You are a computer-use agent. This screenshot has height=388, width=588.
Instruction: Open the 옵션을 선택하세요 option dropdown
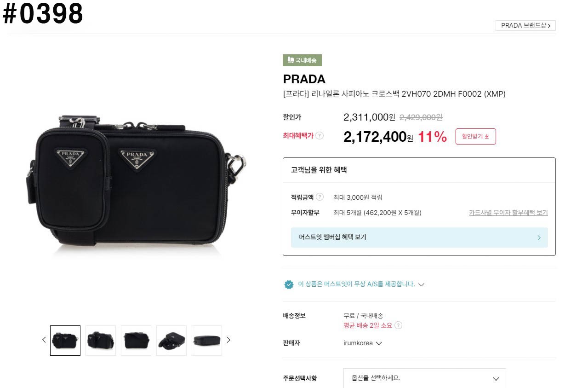click(x=424, y=378)
